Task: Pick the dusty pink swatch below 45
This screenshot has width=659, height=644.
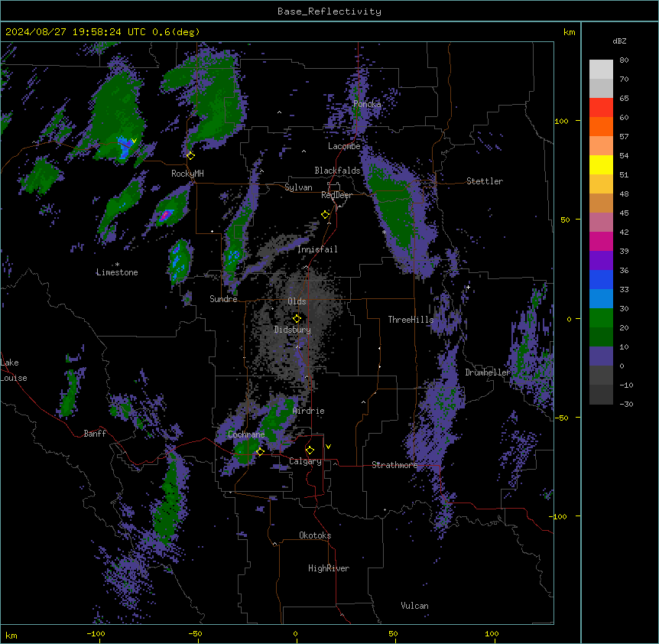Action: 601,223
